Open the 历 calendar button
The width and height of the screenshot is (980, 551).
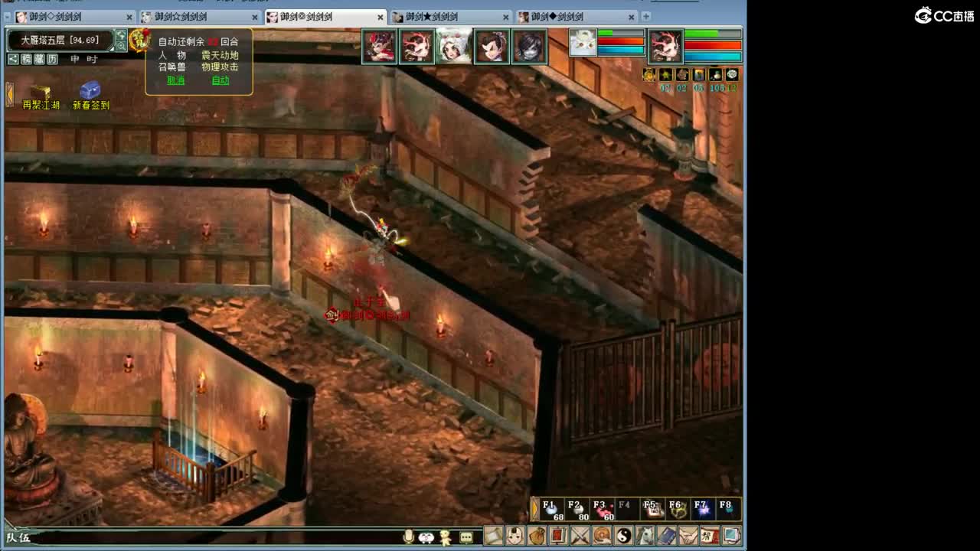[x=52, y=59]
